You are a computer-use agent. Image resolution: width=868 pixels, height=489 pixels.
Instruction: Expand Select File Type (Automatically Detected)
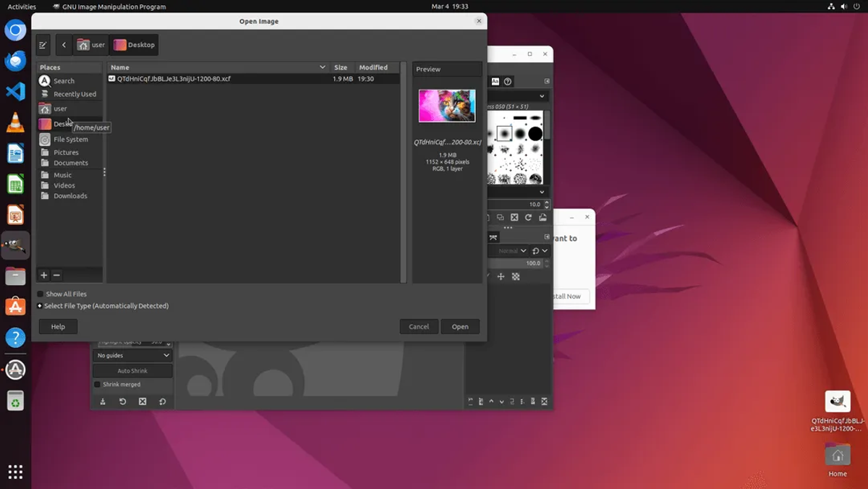pos(103,306)
